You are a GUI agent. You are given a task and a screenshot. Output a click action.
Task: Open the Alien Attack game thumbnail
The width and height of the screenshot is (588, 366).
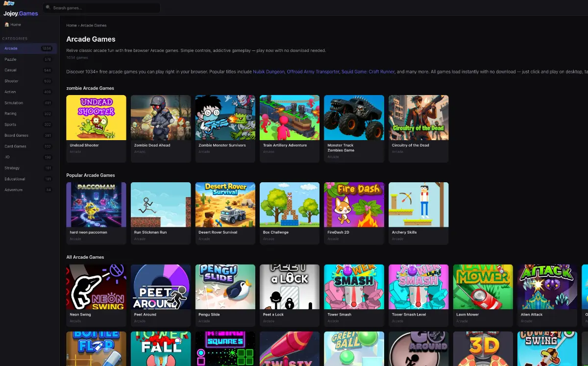547,286
